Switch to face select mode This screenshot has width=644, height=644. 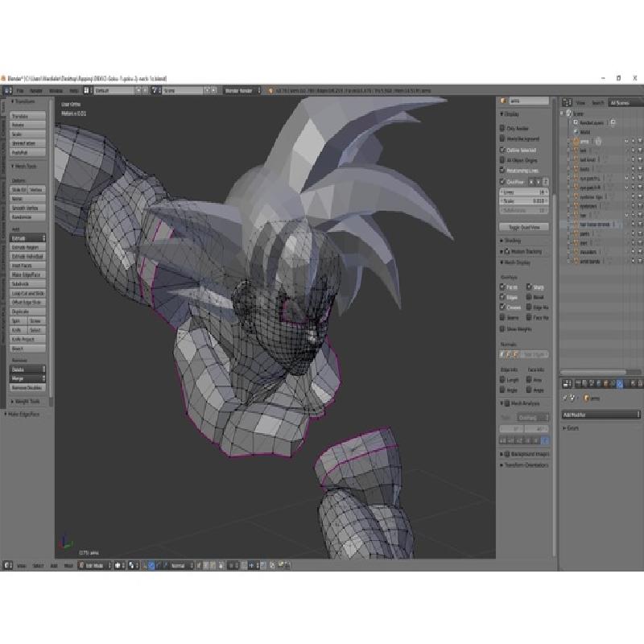point(213,566)
